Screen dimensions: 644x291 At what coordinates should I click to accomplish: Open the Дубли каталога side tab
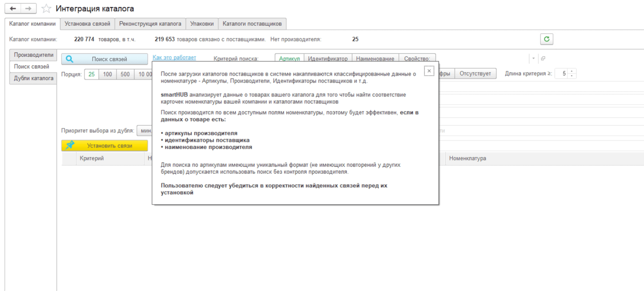(x=33, y=79)
